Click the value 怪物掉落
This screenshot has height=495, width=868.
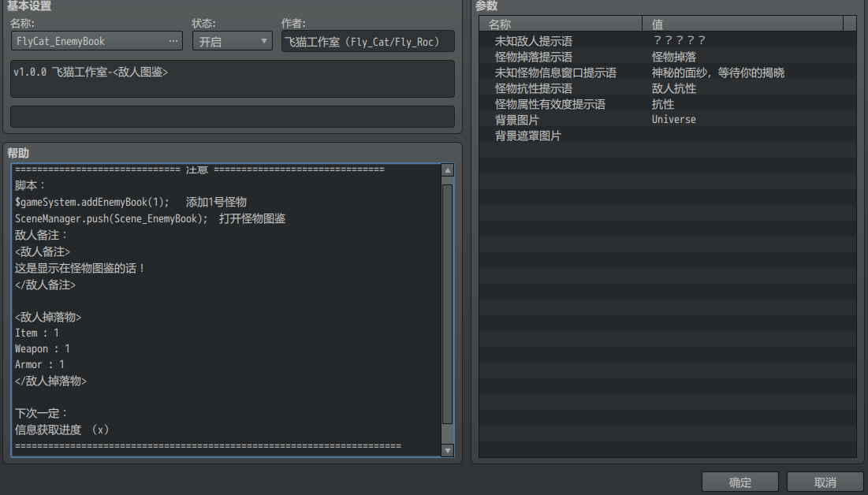pyautogui.click(x=674, y=57)
